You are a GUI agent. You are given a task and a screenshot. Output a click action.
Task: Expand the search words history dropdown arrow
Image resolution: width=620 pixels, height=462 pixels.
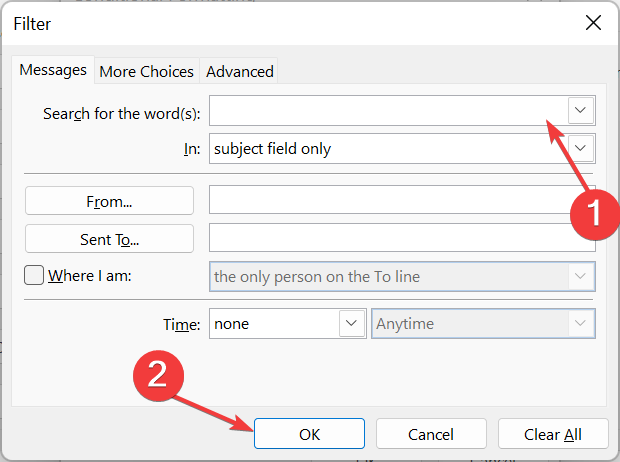(x=581, y=110)
